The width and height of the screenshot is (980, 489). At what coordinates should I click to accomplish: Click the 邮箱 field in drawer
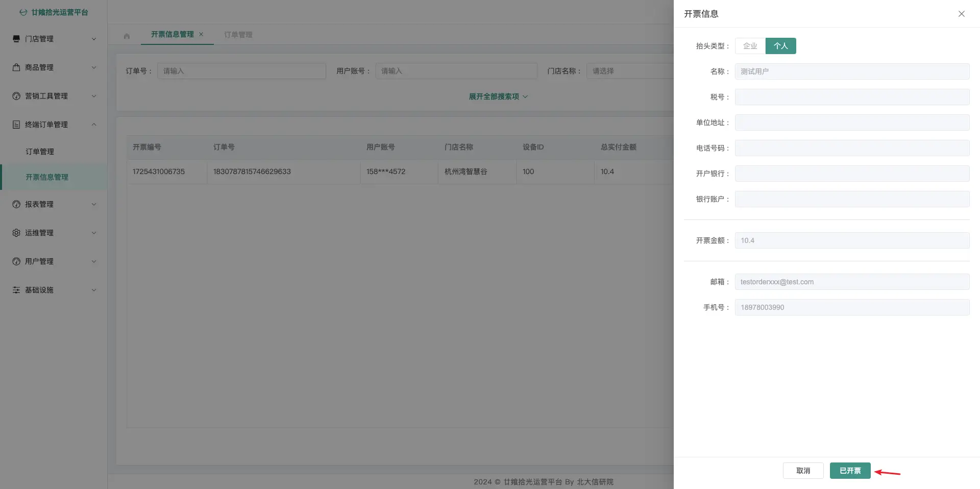click(x=852, y=282)
